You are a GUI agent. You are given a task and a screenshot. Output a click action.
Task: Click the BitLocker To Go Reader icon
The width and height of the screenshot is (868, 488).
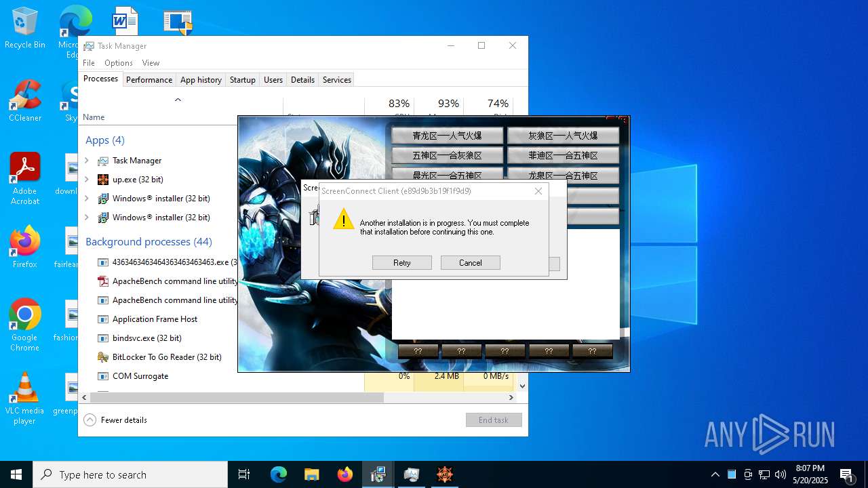103,357
